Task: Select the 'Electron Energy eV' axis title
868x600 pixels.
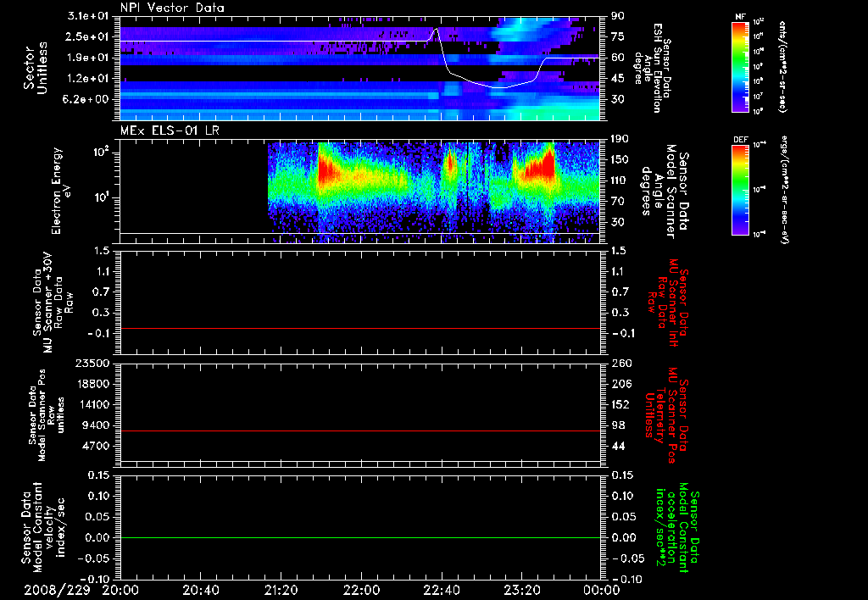Action: coord(62,191)
